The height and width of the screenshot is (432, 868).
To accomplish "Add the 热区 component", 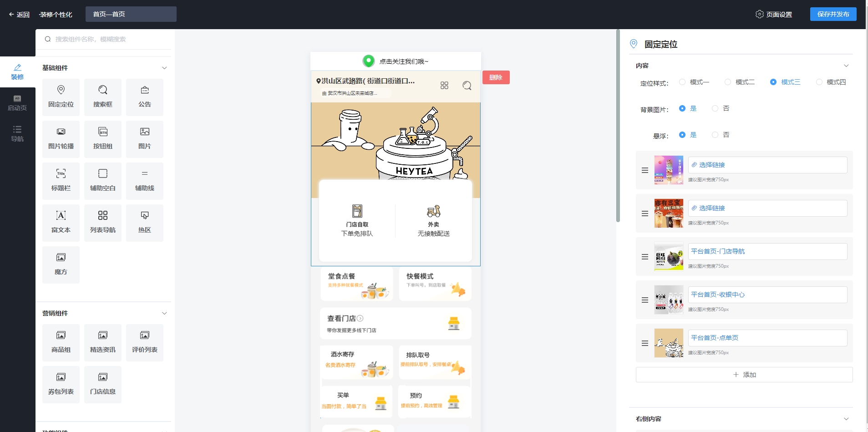I will 145,223.
